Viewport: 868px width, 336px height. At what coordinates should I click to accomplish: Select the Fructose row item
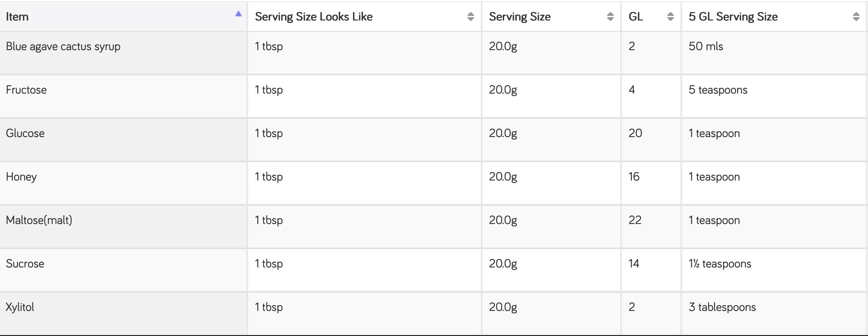tap(26, 90)
